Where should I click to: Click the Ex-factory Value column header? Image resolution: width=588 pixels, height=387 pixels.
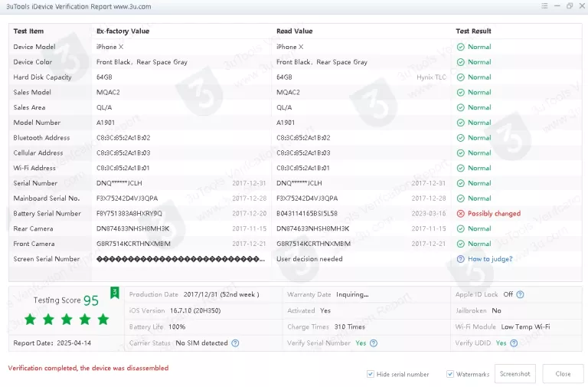coord(122,31)
